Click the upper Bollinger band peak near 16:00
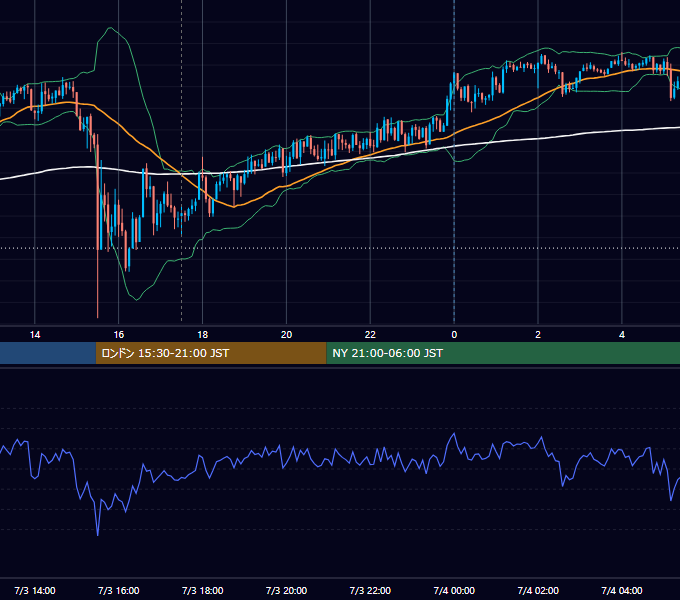Viewport: 680px width, 600px height. tap(111, 28)
